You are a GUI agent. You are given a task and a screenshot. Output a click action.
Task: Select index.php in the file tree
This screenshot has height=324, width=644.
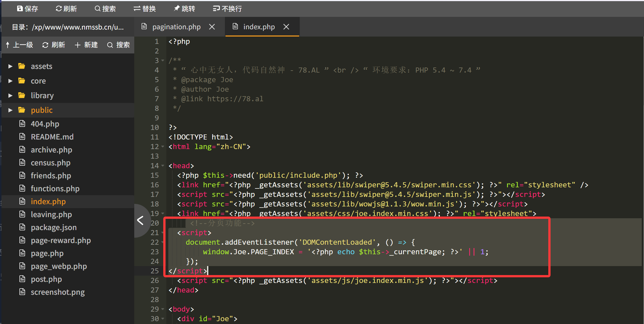pyautogui.click(x=48, y=201)
